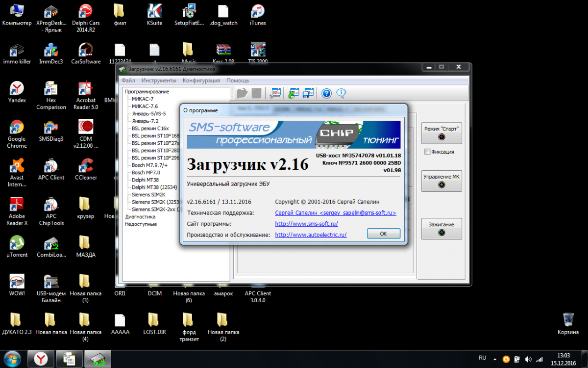Click the green-arrow load configuration toolbar icon
Screen dimensions: 588x368
294,93
